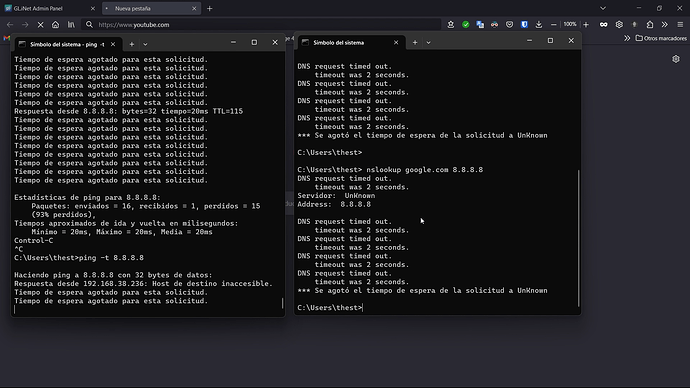Open the settings gear on new tab page
Image resolution: width=690 pixels, height=388 pixels.
point(676,59)
